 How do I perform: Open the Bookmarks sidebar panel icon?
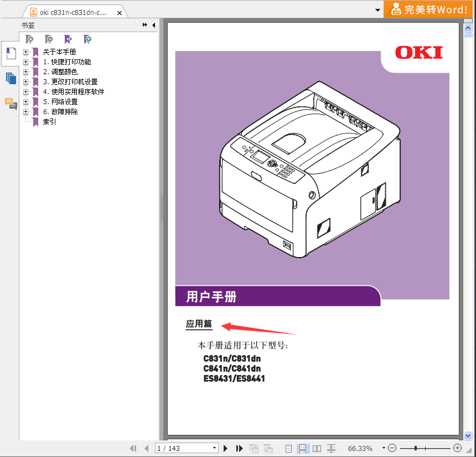coord(11,54)
